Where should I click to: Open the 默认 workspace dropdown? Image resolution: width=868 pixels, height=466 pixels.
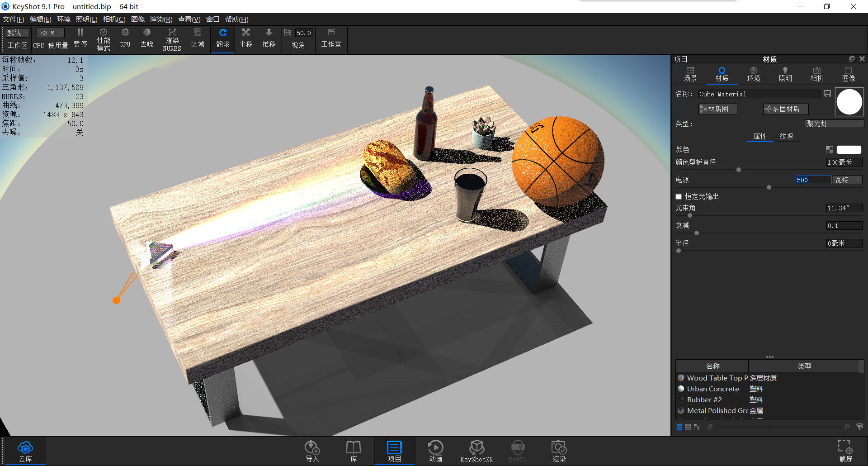pyautogui.click(x=17, y=33)
